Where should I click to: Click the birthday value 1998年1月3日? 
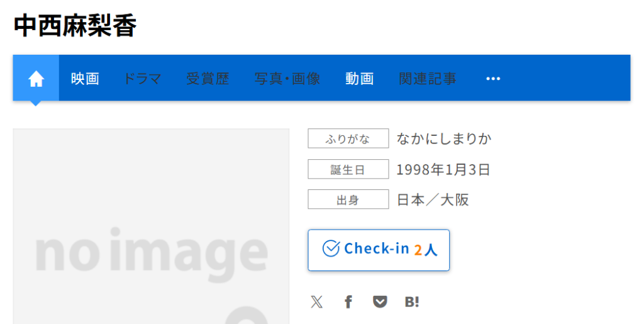(443, 170)
